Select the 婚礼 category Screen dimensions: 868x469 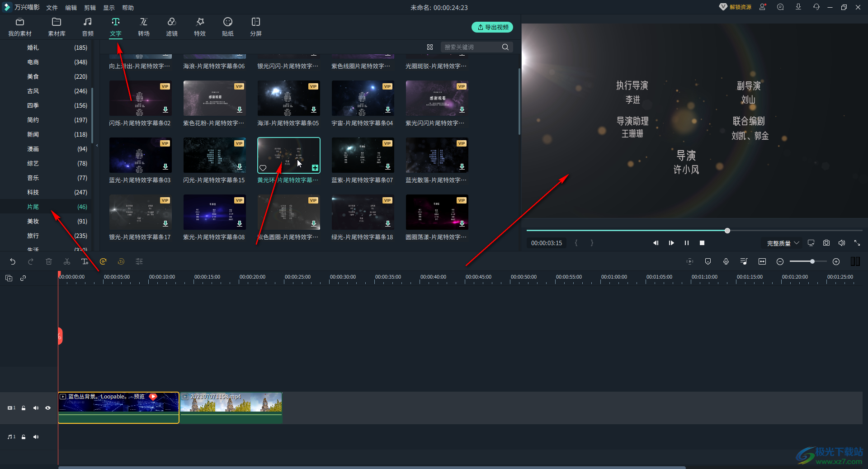(45, 47)
